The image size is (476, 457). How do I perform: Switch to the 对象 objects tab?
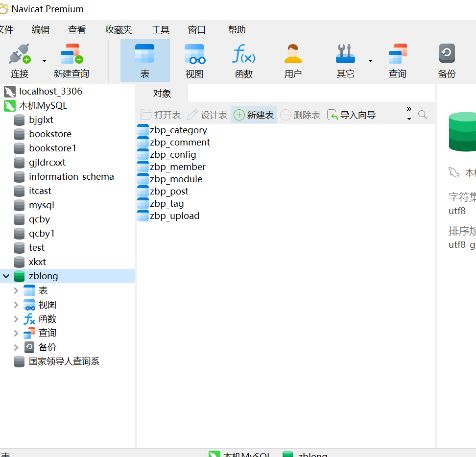point(162,93)
